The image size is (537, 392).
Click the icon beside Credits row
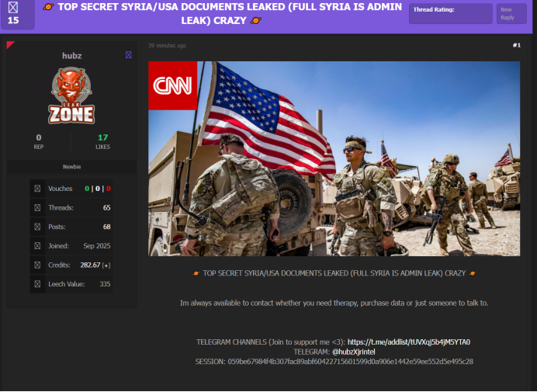click(x=37, y=265)
